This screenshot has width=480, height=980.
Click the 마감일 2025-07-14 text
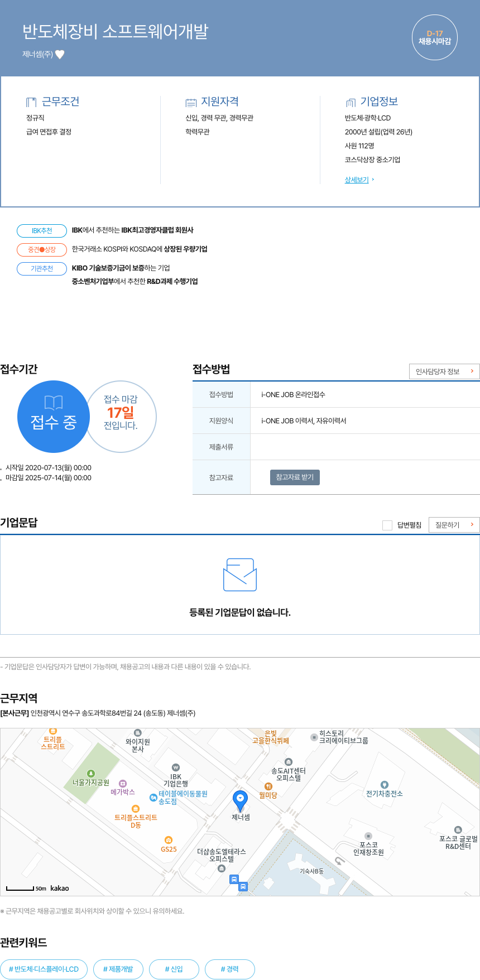coord(48,478)
